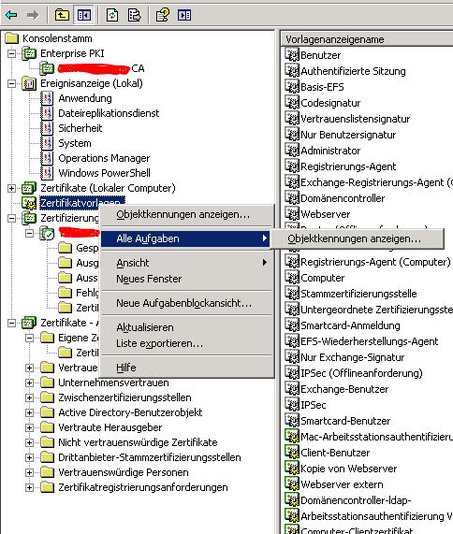
Task: Click the Windows PowerShell event log icon
Action: tap(47, 173)
